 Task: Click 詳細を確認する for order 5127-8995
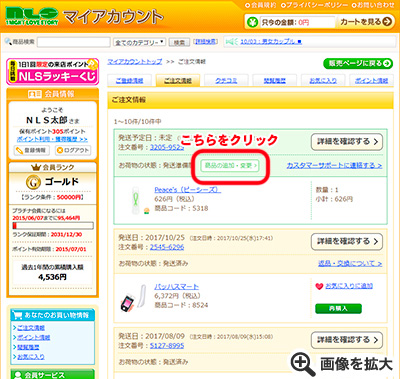(x=347, y=340)
